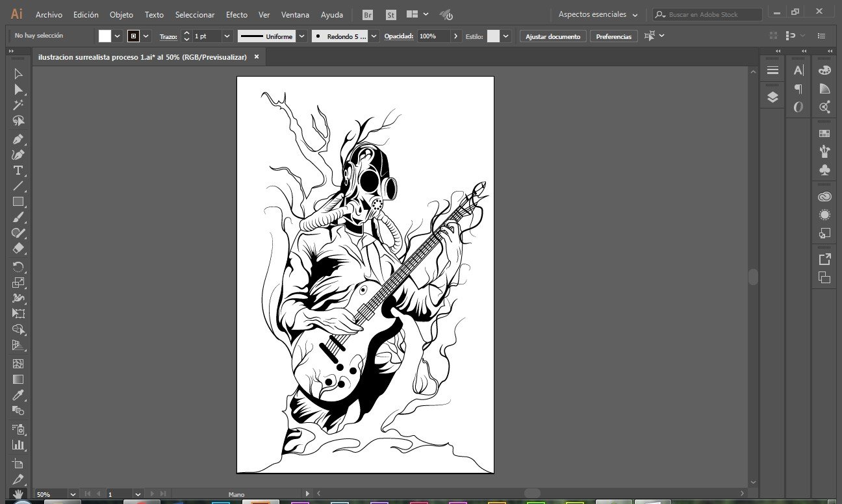842x504 pixels.
Task: Select the Free Transform tool
Action: [x=18, y=314]
